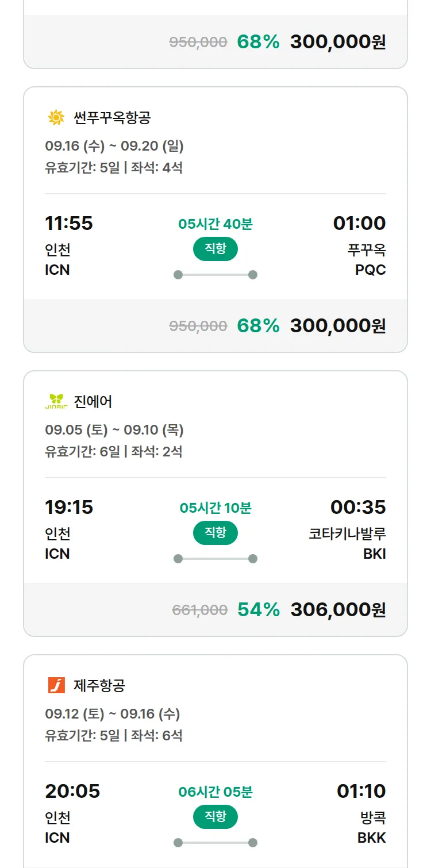Open the 제주항공 airline name

(x=99, y=685)
